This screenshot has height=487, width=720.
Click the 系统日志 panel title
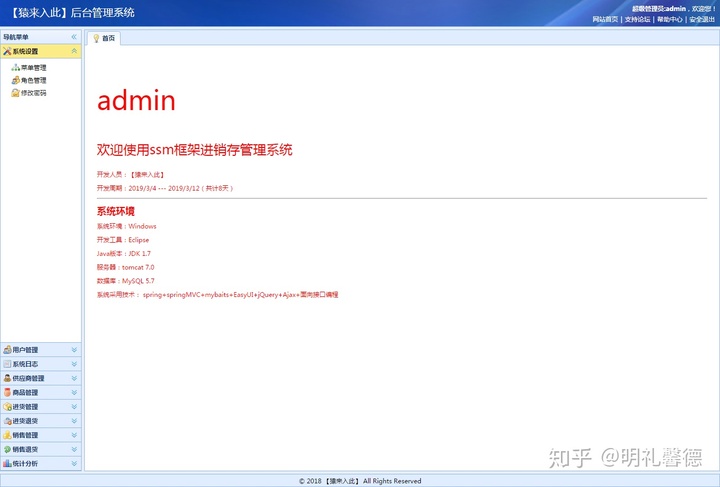[x=25, y=364]
